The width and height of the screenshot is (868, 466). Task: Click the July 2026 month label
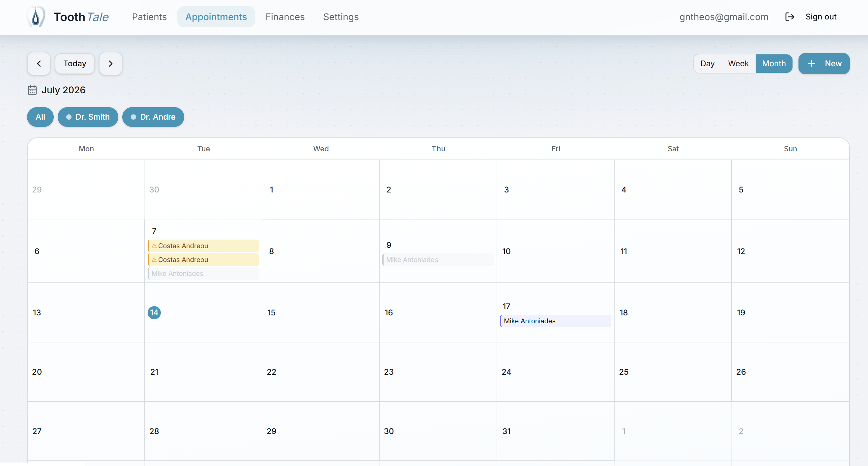point(63,90)
